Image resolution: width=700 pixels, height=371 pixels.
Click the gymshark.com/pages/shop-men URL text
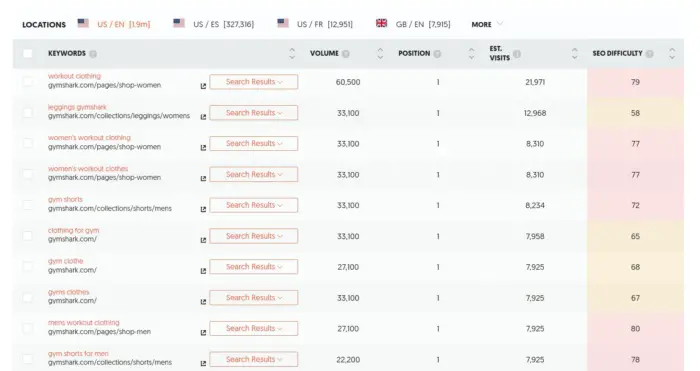99,331
